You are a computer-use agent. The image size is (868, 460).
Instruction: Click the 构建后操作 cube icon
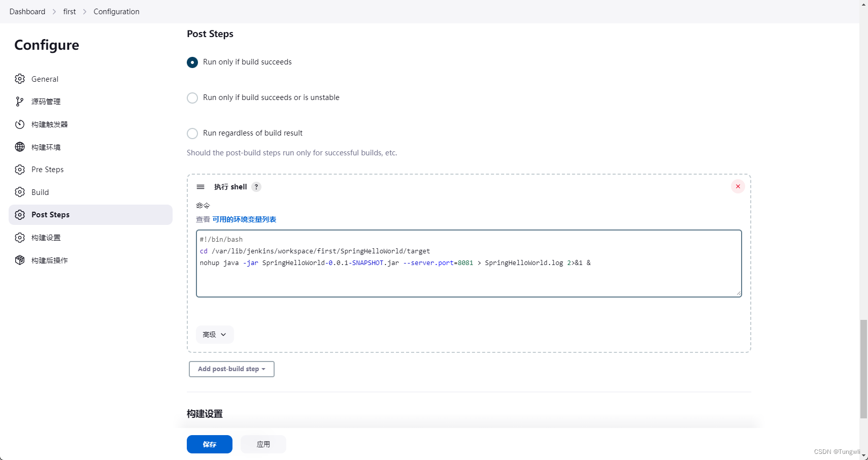click(20, 260)
